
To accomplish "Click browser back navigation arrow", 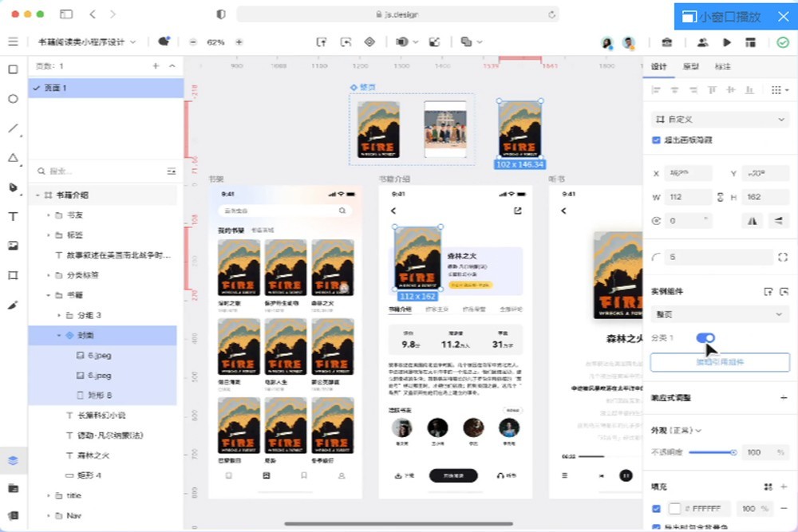I will (93, 14).
